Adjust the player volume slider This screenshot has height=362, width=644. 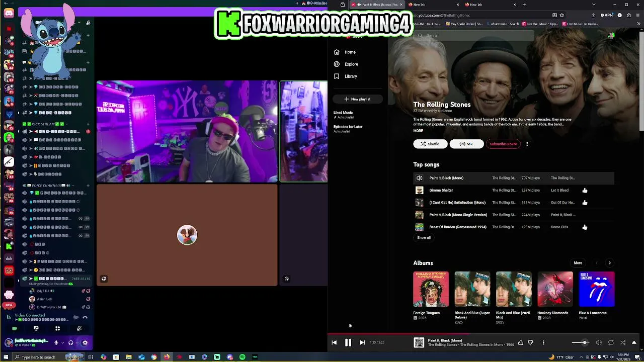click(x=580, y=343)
